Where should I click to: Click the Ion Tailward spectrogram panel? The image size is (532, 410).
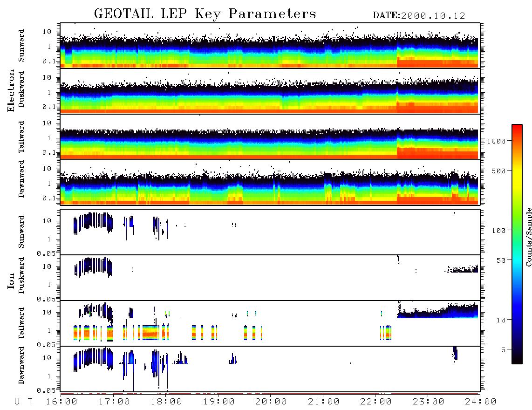(x=270, y=323)
